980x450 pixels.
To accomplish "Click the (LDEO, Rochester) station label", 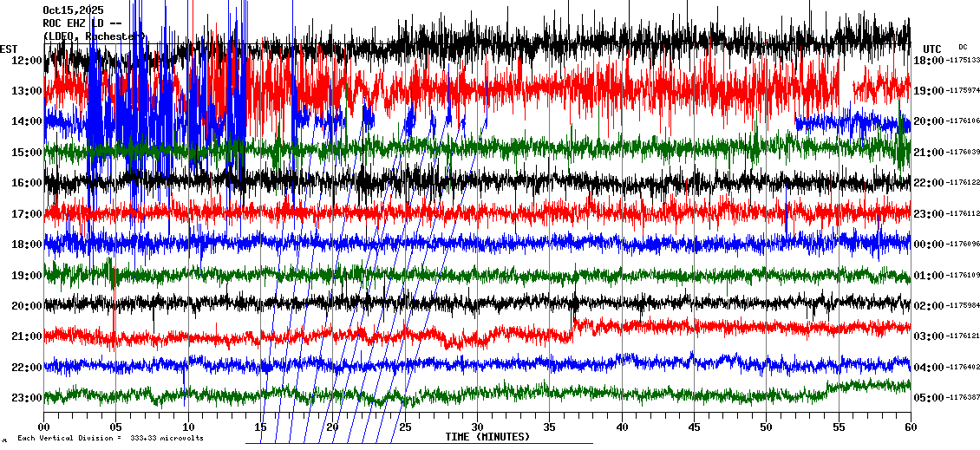I will tap(95, 36).
